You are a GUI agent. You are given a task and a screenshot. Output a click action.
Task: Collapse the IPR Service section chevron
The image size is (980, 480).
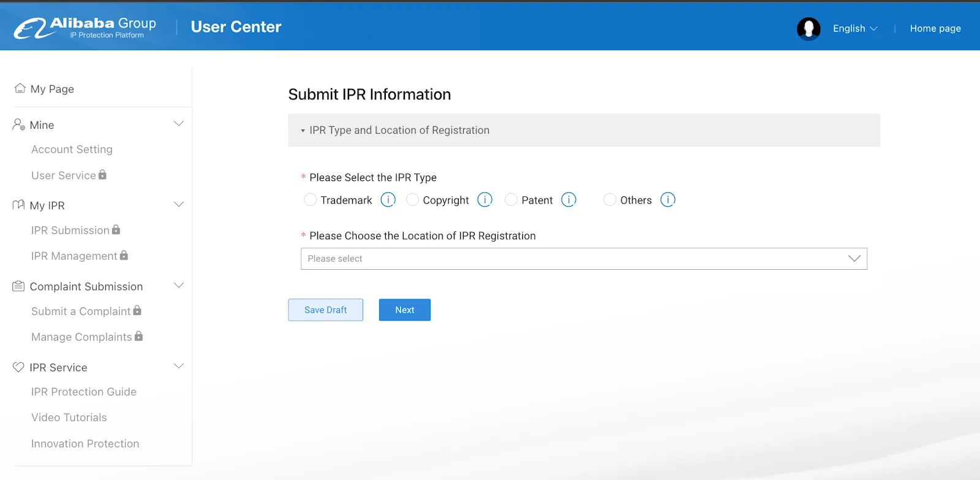point(179,367)
